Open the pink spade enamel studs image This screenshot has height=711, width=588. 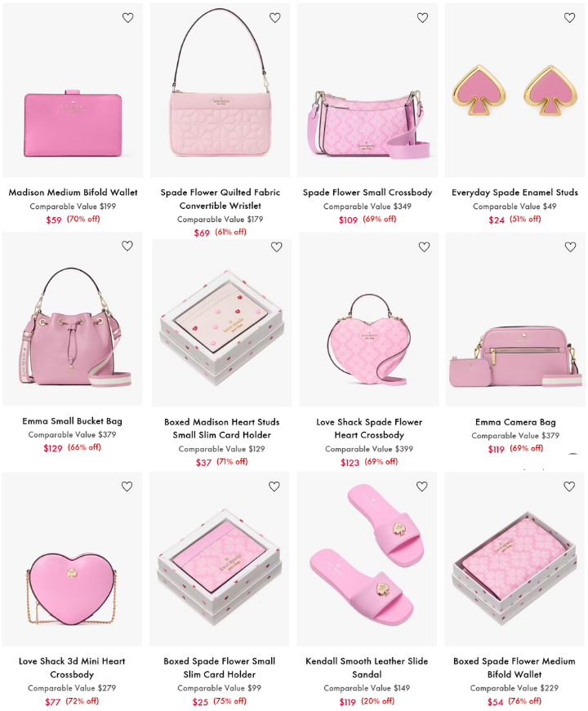point(514,91)
